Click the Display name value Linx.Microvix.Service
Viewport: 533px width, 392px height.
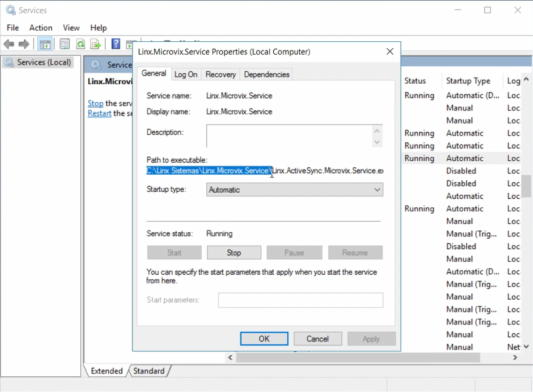tap(239, 112)
